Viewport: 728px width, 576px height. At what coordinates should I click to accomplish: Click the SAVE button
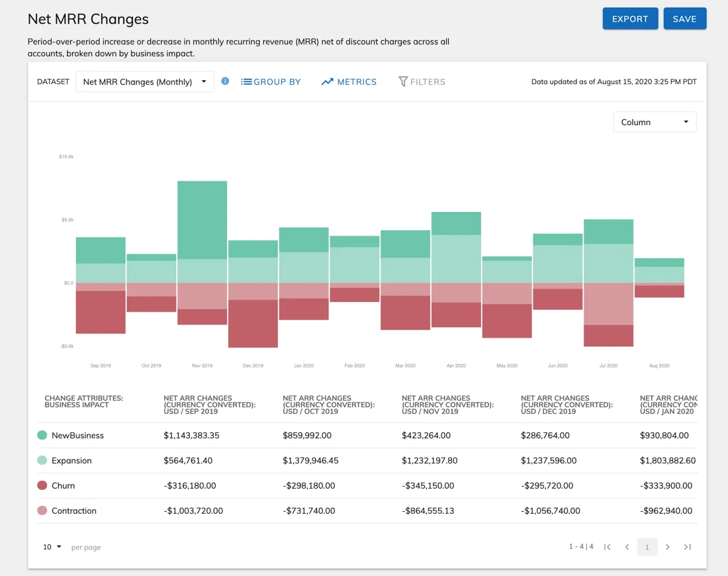(x=685, y=19)
